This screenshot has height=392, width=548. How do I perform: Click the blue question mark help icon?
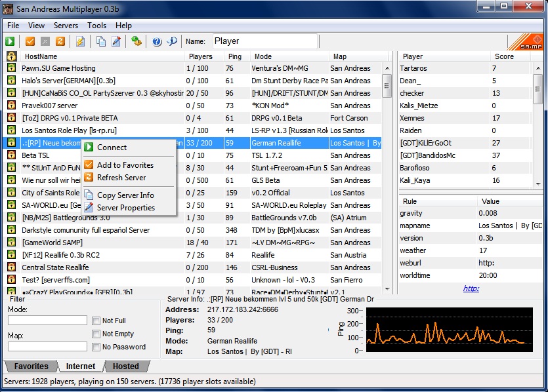click(x=157, y=41)
